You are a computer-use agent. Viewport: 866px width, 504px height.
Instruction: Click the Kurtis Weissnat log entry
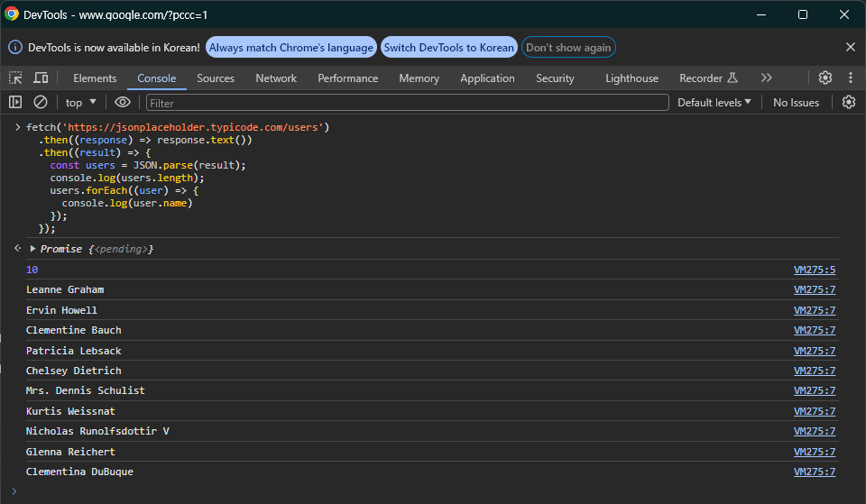click(x=70, y=411)
